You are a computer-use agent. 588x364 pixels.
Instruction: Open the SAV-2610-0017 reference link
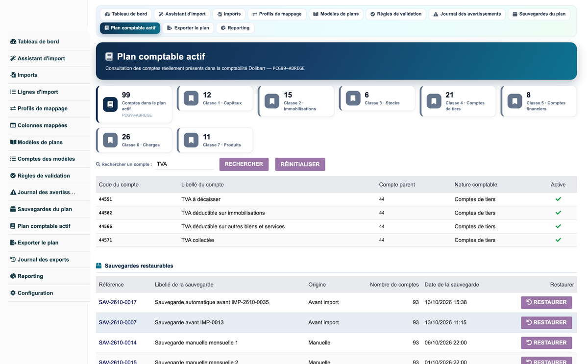click(x=118, y=302)
